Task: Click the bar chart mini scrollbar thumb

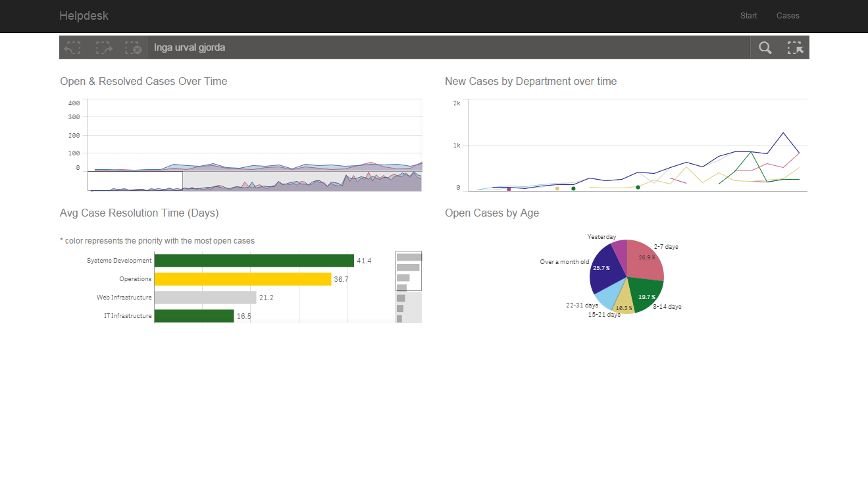Action: (409, 271)
